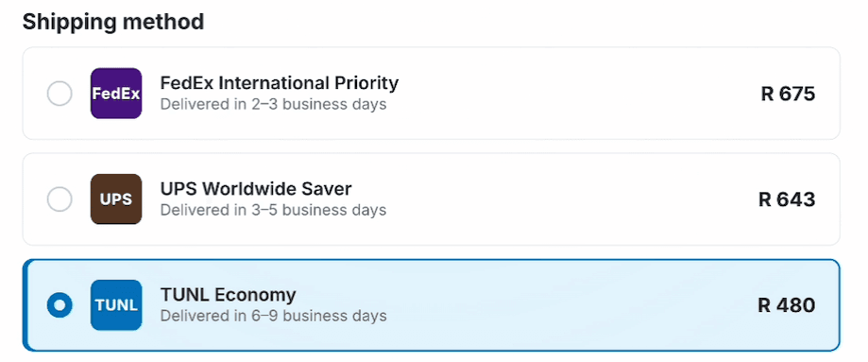The height and width of the screenshot is (362, 868).
Task: Choose the FedEx option card between title and price
Action: 576,94
